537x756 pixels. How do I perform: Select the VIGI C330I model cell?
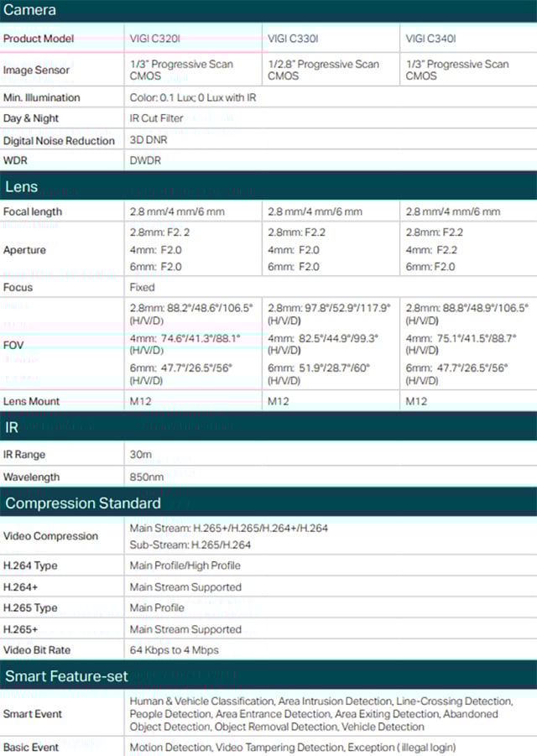[331, 39]
